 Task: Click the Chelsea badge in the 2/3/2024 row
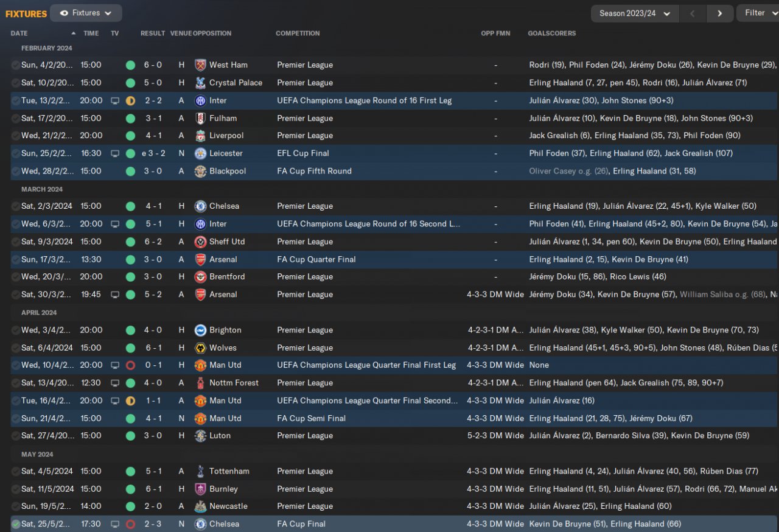200,206
